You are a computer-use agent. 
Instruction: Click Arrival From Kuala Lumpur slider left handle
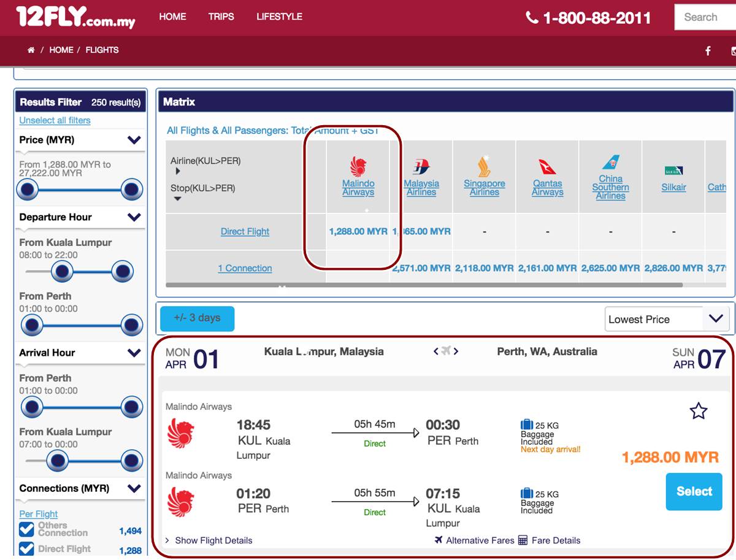(x=58, y=461)
